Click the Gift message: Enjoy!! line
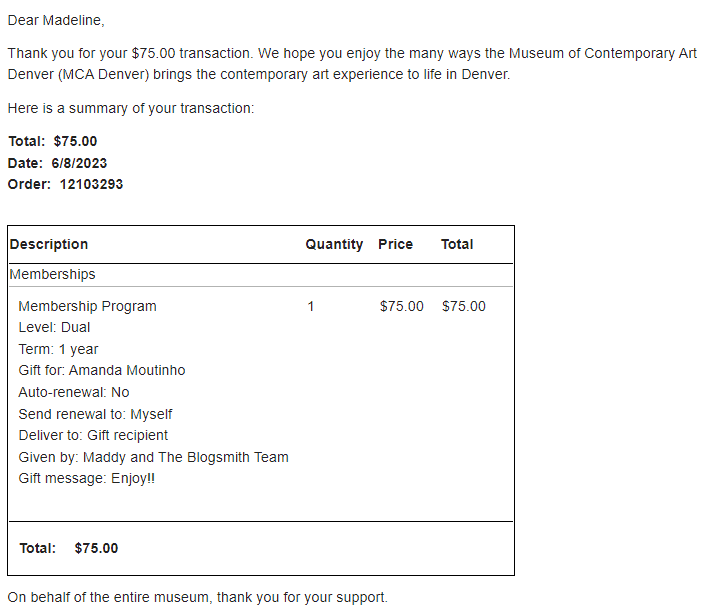Image resolution: width=704 pixels, height=607 pixels. pos(87,479)
